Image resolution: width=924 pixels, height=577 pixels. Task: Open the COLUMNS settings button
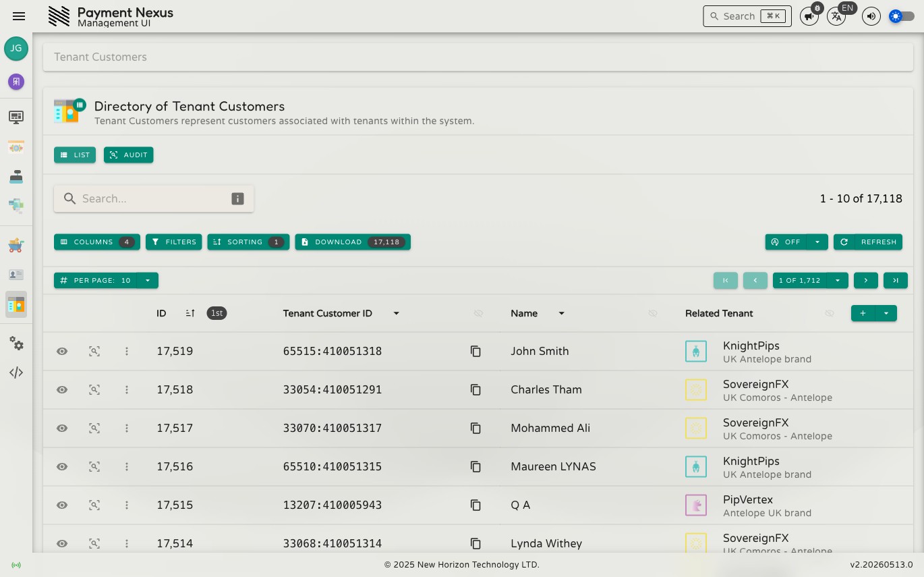(x=97, y=242)
